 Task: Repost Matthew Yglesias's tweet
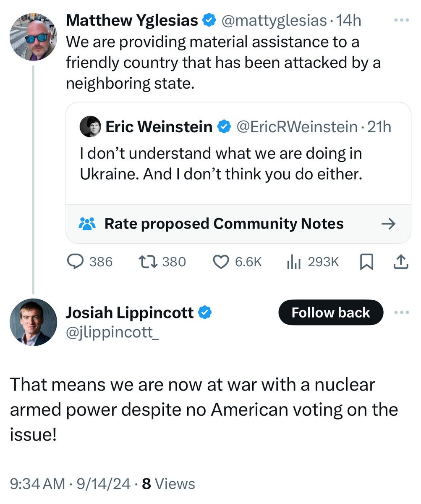click(148, 262)
